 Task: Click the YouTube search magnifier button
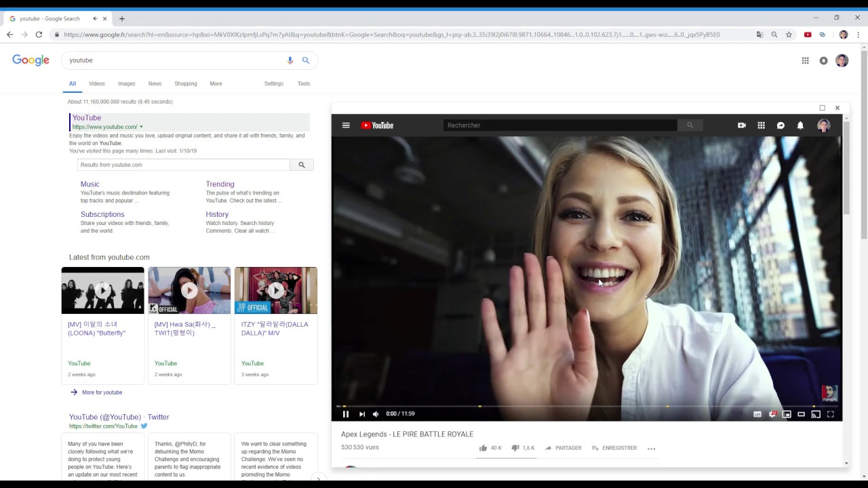click(x=690, y=125)
